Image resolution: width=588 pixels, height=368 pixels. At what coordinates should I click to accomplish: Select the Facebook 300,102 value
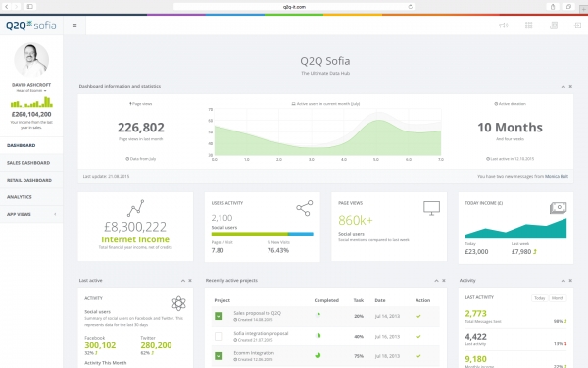click(100, 345)
